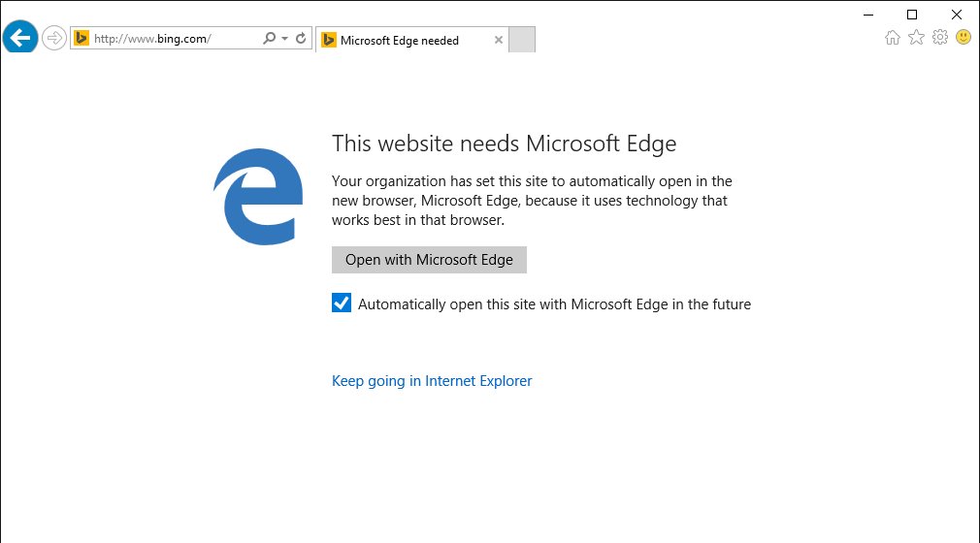The width and height of the screenshot is (980, 543).
Task: Close the 'Microsoft Edge needed' tab
Action: pyautogui.click(x=499, y=41)
